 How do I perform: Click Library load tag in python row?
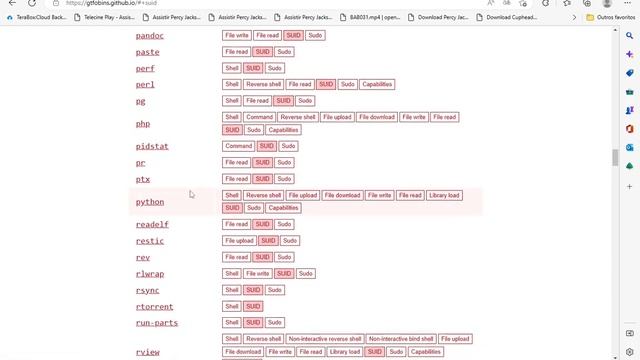[444, 196]
